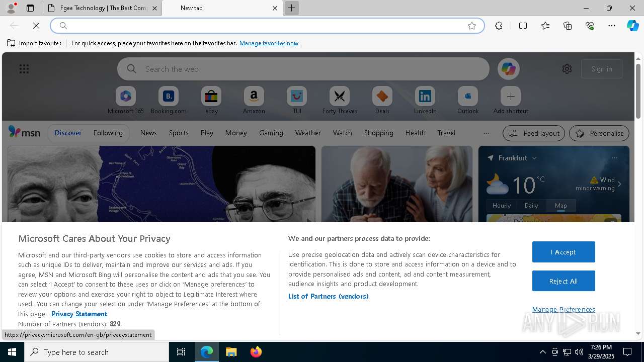The width and height of the screenshot is (644, 362).
Task: Open the eBay shortcut tile
Action: [211, 100]
